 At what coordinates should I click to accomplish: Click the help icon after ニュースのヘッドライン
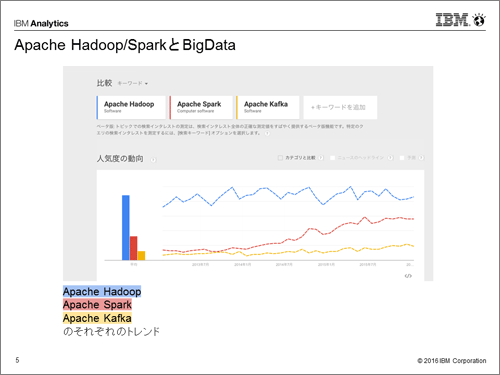coord(390,158)
